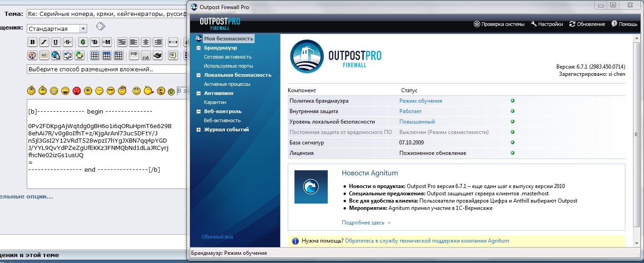The height and width of the screenshot is (263, 644).
Task: Click Обновление in Outpost toolbar
Action: (587, 24)
